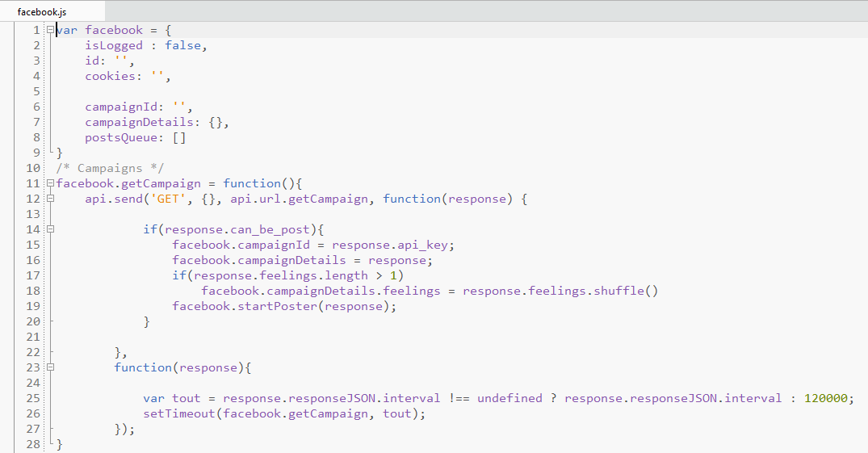Collapse the fold marker at line 14
The image size is (868, 453).
click(50, 229)
